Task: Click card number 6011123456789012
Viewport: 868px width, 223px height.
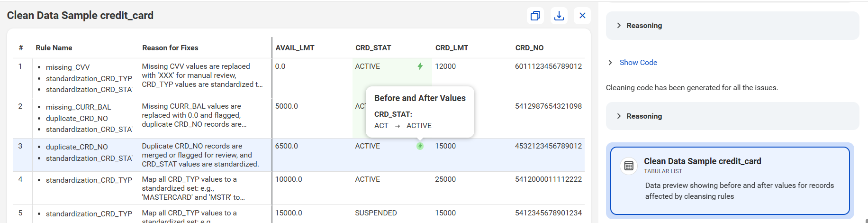Action: [x=548, y=66]
